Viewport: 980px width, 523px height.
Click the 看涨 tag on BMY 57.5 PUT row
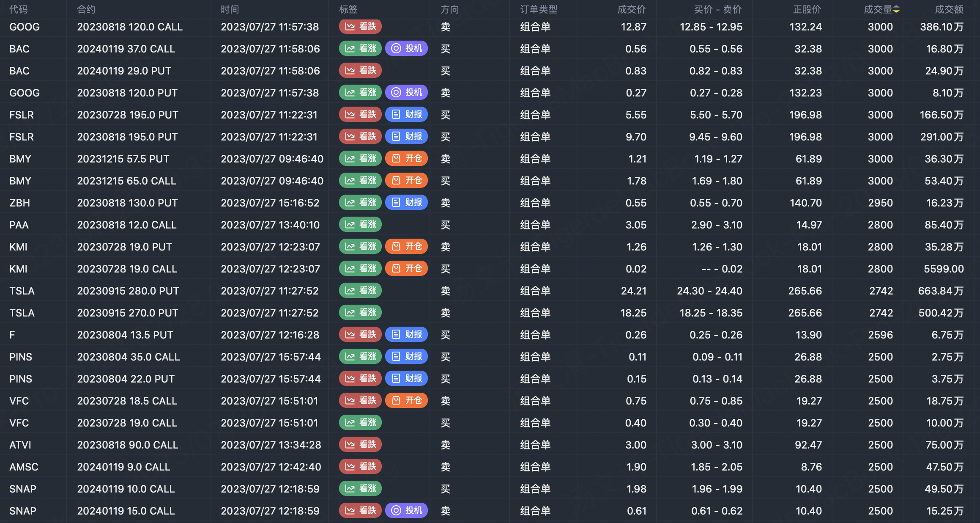coord(360,159)
